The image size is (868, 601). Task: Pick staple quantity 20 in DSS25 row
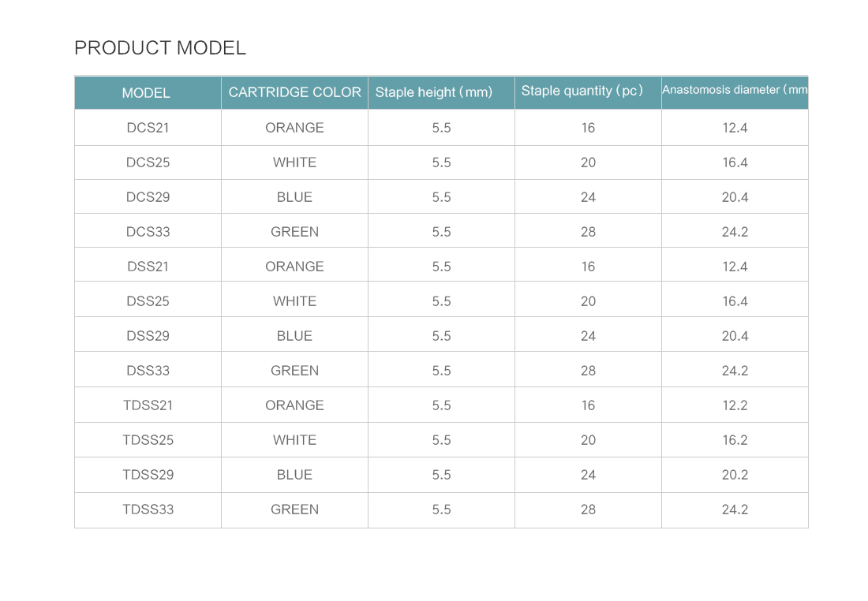pyautogui.click(x=588, y=301)
